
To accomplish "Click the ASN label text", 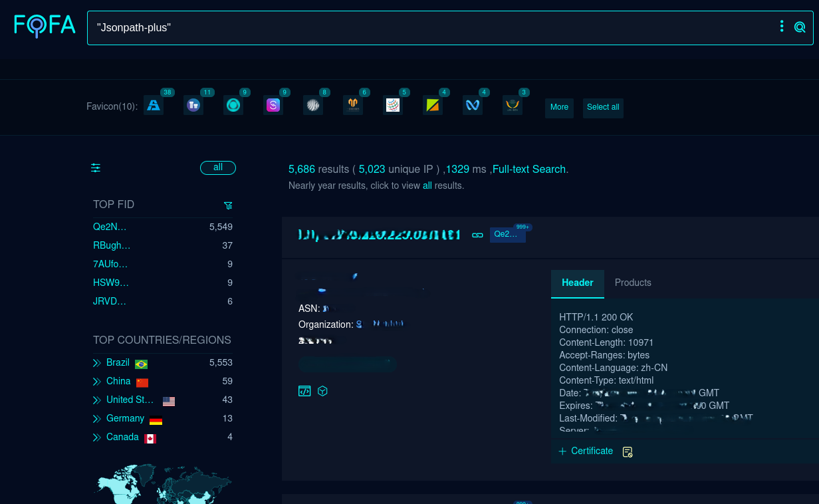I will pyautogui.click(x=309, y=309).
